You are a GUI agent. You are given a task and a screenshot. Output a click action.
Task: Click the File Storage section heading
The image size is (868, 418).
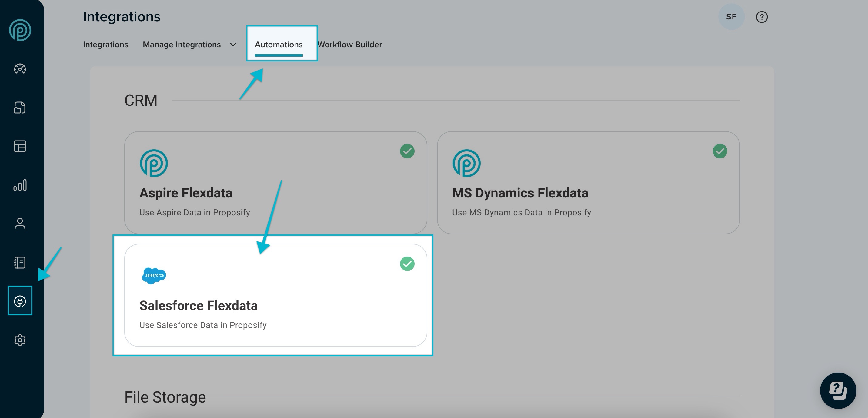coord(165,397)
